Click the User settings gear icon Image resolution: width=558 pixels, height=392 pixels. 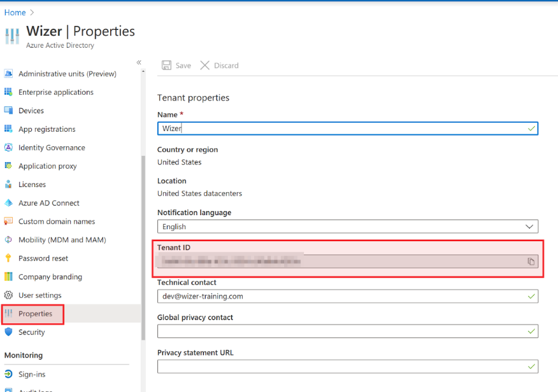(8, 295)
